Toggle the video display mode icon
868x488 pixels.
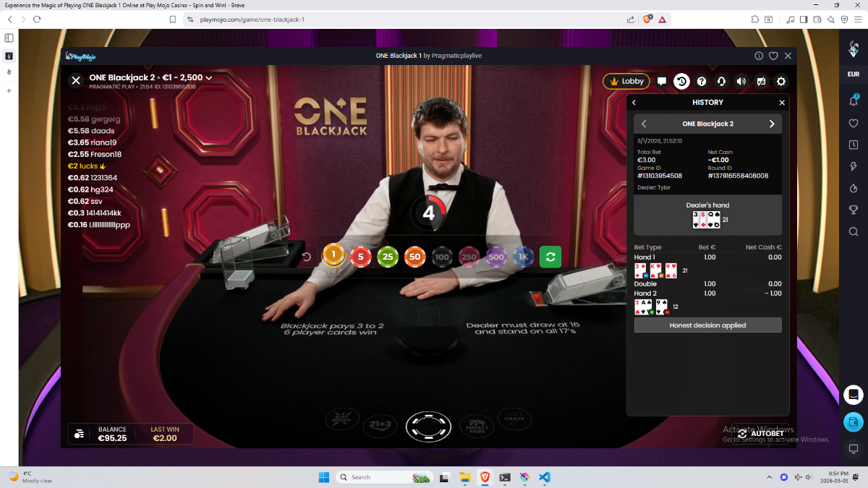click(x=761, y=82)
